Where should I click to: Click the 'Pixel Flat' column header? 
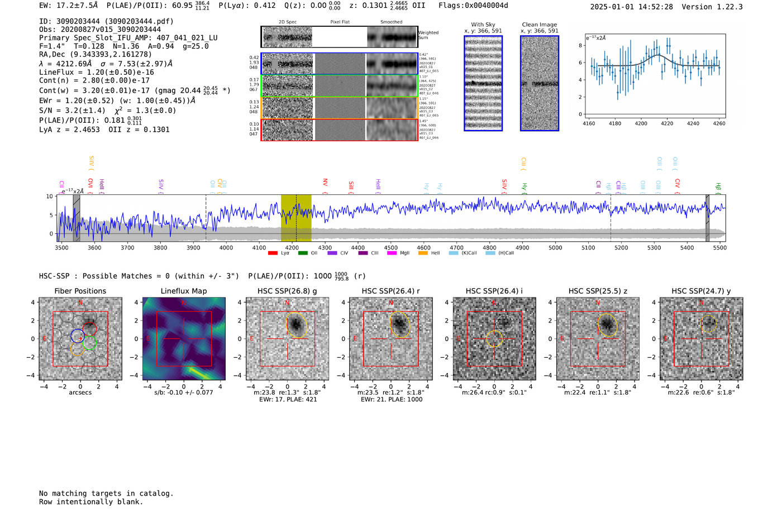point(340,22)
